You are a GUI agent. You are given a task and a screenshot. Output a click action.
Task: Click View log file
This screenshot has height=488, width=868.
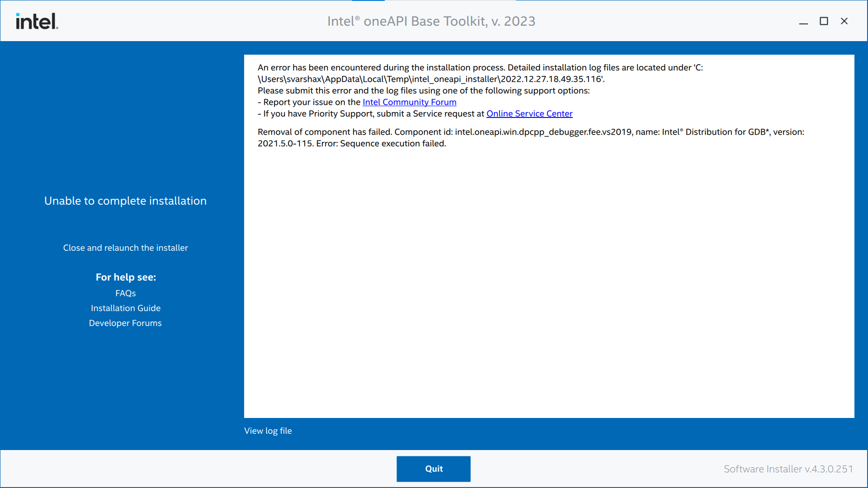(x=268, y=431)
